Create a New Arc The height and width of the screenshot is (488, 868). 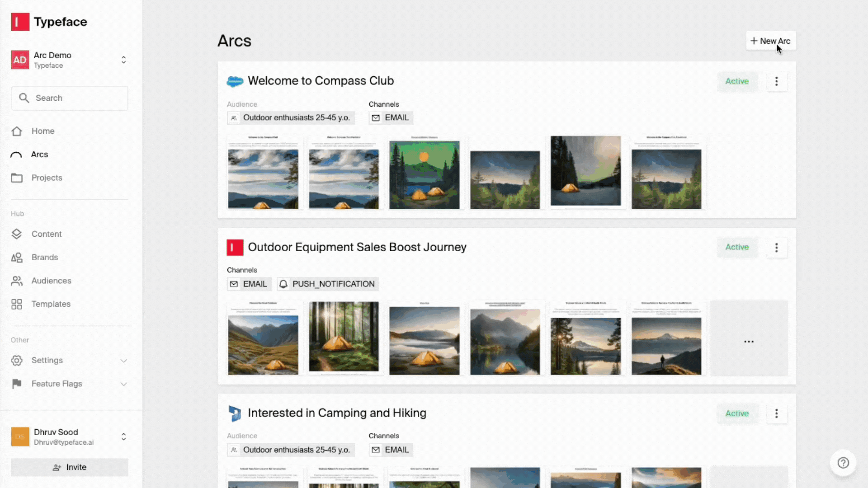[770, 41]
